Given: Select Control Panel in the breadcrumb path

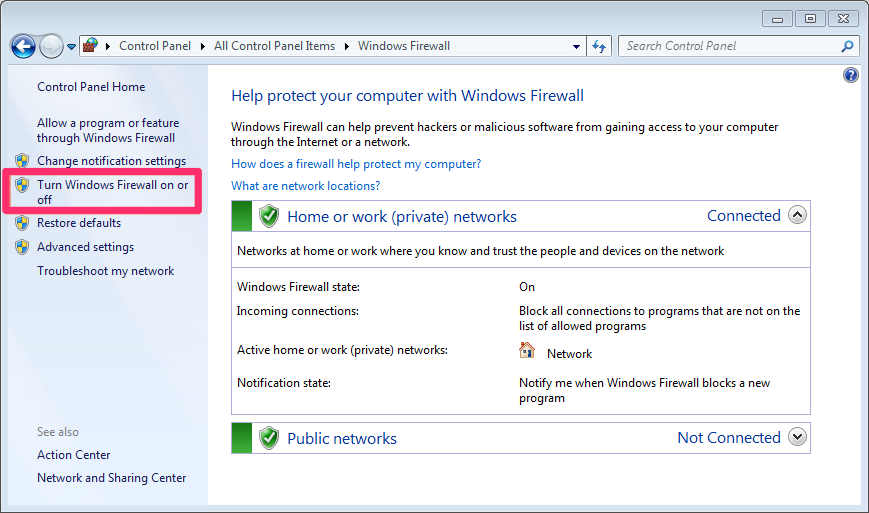Looking at the screenshot, I should coord(155,46).
